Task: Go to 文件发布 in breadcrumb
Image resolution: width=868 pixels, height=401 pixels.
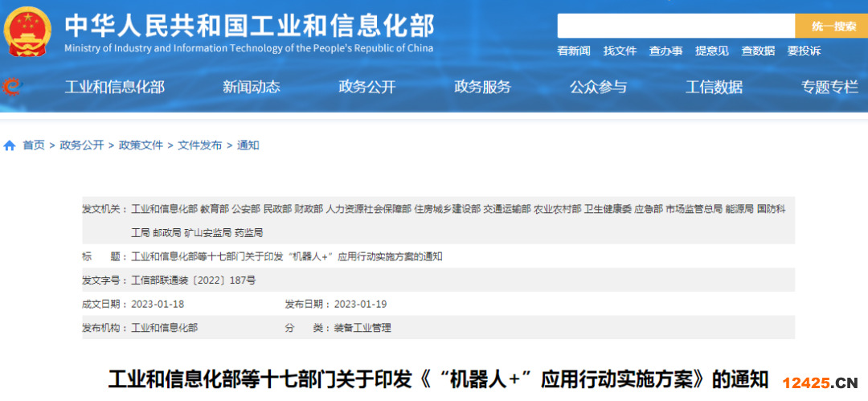Action: pyautogui.click(x=200, y=145)
